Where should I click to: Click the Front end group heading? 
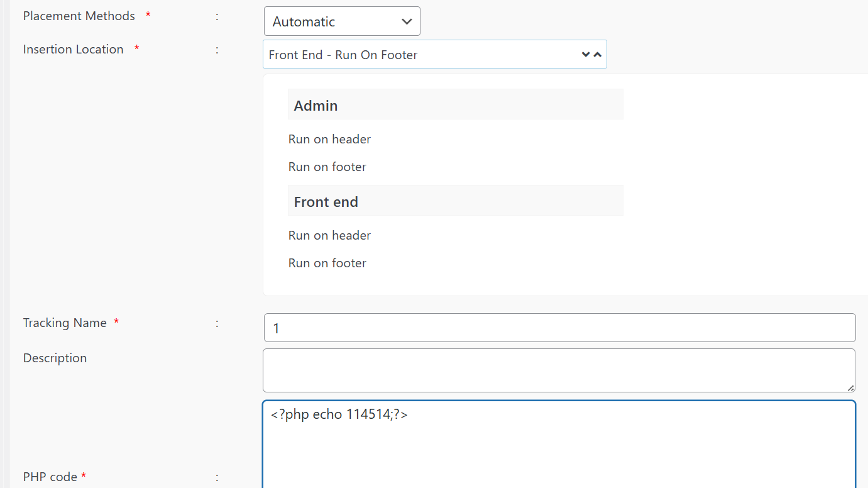326,202
